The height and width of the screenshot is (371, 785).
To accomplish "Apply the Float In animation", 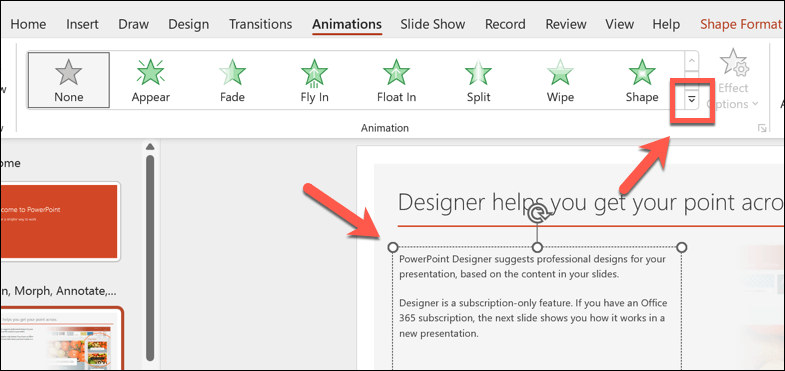I will (397, 80).
